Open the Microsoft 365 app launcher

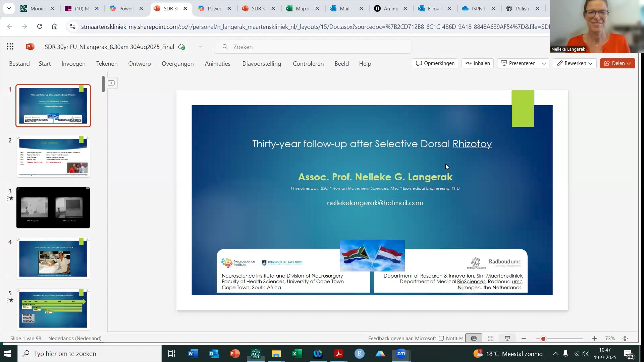[x=10, y=47]
